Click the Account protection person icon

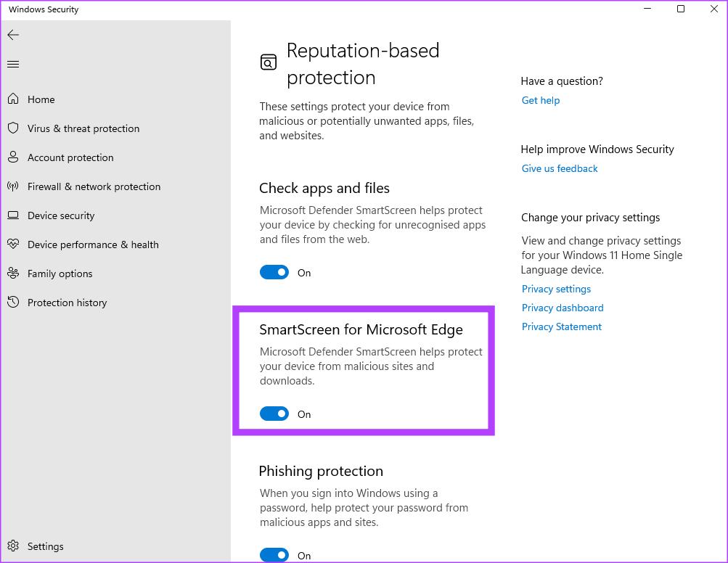click(x=13, y=157)
